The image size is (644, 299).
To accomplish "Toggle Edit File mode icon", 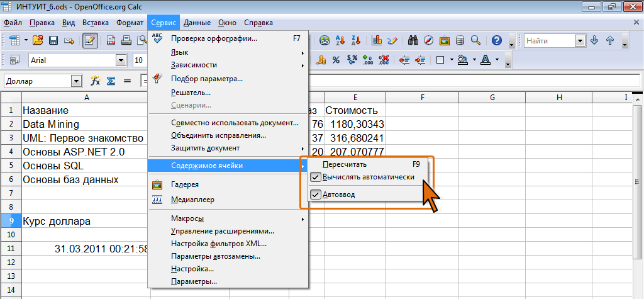I will 90,40.
